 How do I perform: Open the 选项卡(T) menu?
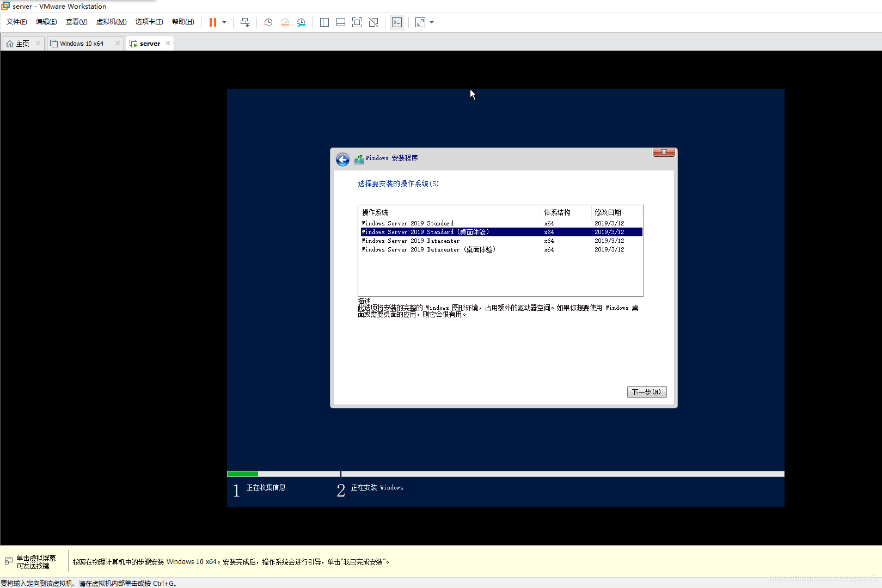coord(149,22)
